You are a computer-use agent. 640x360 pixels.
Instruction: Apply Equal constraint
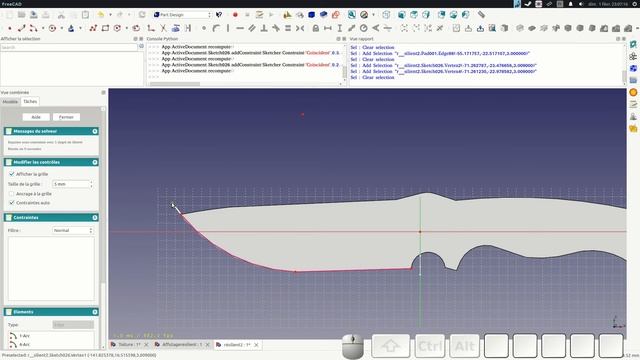[x=288, y=28]
